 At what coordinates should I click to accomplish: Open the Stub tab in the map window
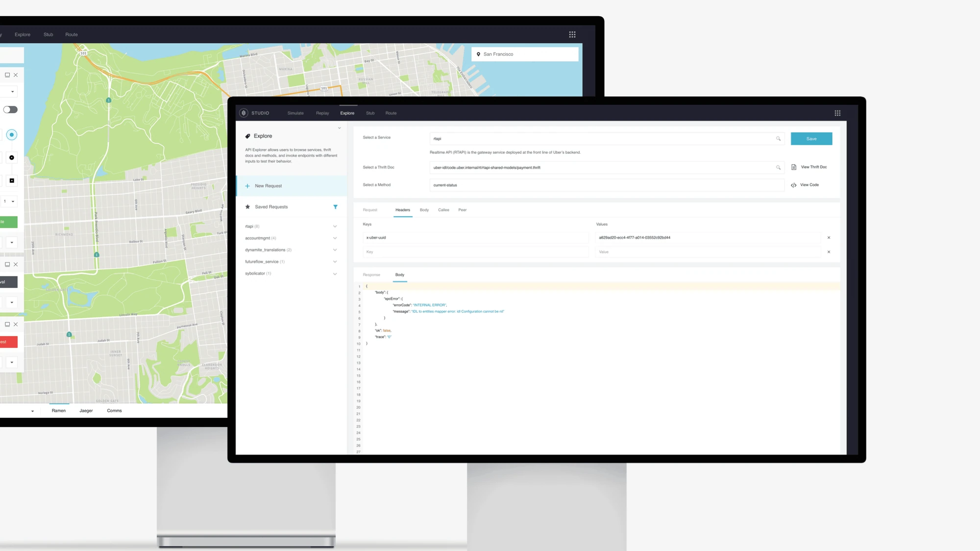(48, 35)
